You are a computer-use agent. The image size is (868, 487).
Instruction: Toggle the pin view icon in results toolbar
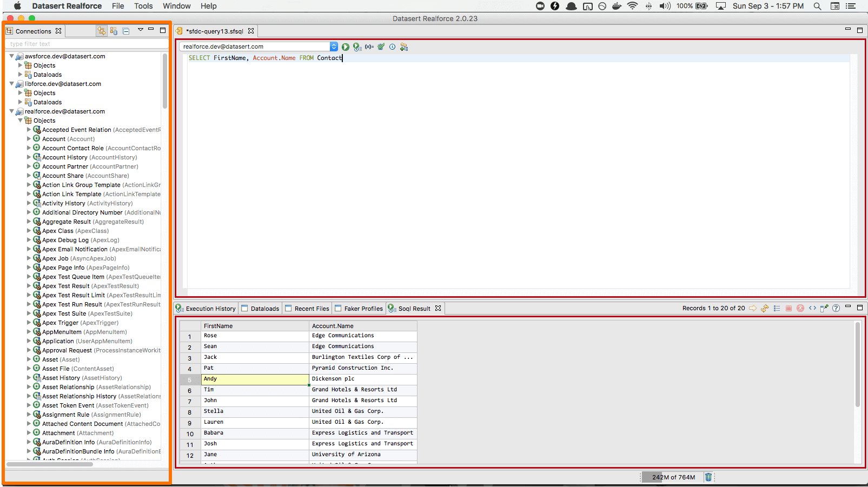[824, 309]
